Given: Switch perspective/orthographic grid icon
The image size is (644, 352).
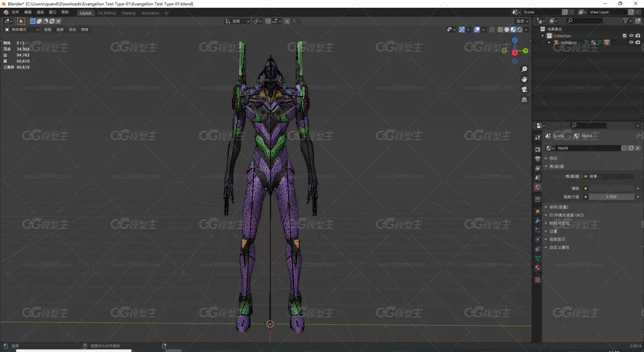Looking at the screenshot, I should [x=524, y=99].
